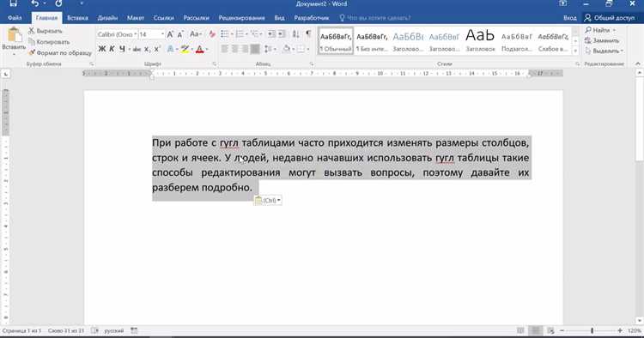The image size is (644, 338).
Task: Apply yellow text highlight color
Action: 185,49
